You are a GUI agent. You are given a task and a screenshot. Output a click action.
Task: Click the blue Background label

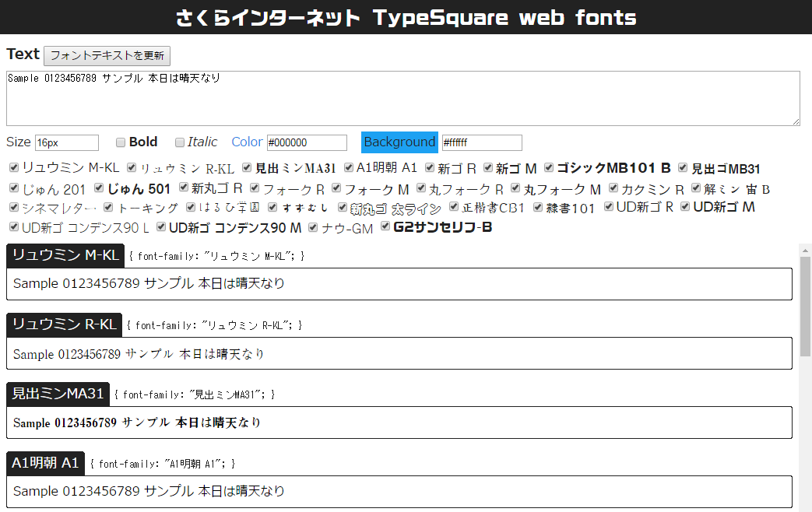[399, 142]
